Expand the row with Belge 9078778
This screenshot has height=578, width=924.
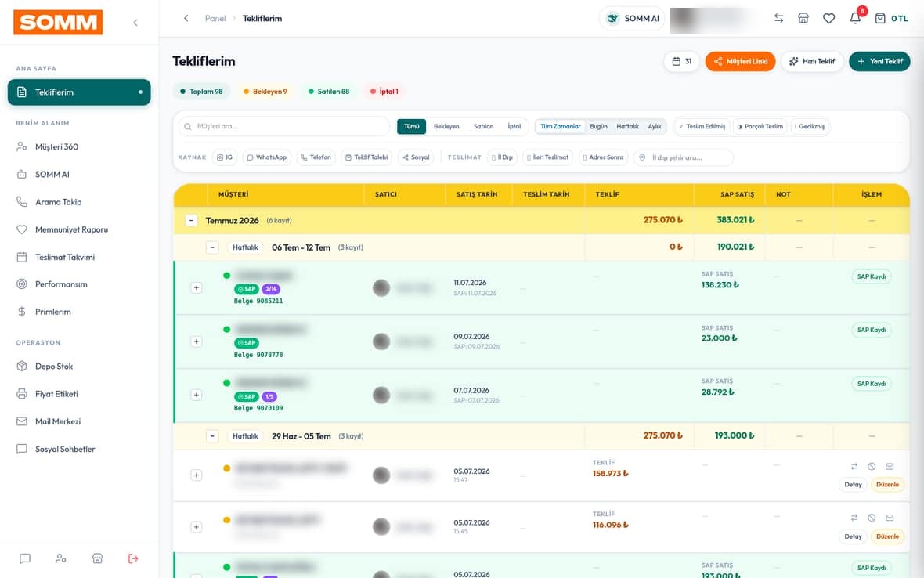click(x=197, y=341)
